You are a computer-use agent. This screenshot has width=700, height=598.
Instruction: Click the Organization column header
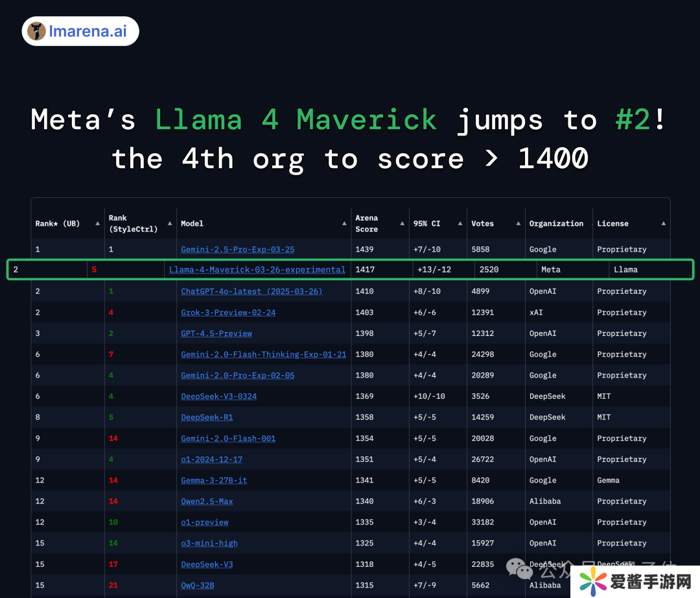pos(556,224)
